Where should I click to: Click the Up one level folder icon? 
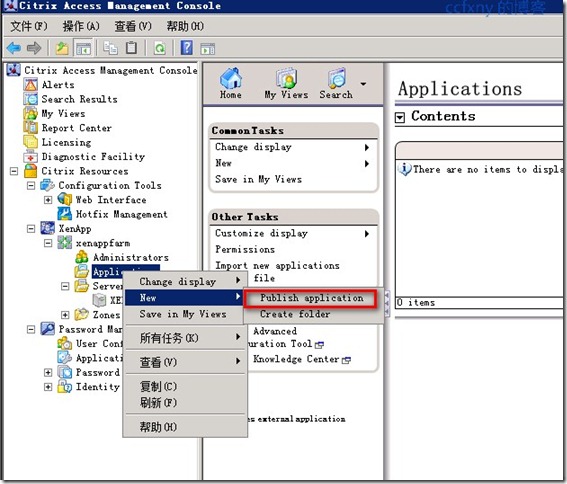pyautogui.click(x=62, y=48)
